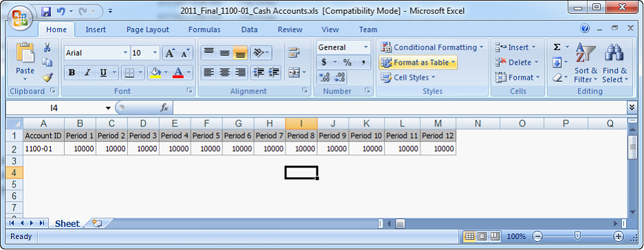Click the Orientation text angle icon
Viewport: 644px width, 250px height.
(261, 53)
